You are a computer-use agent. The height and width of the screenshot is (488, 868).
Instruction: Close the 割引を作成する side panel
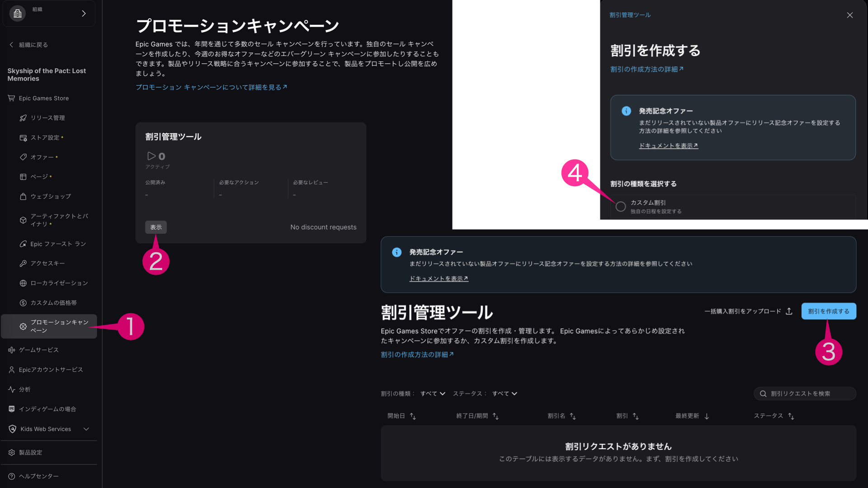(x=850, y=15)
